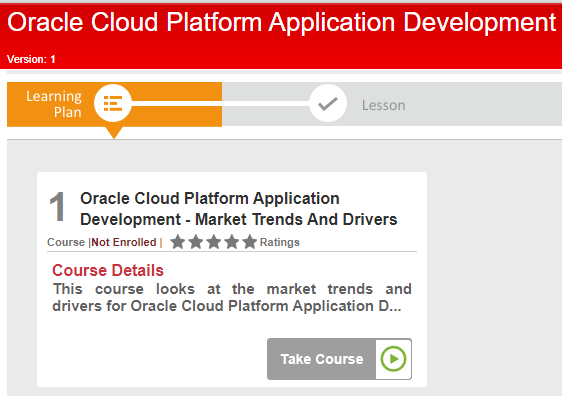Rate course with the second star
Viewport: 562px width, 396px height.
pyautogui.click(x=196, y=242)
